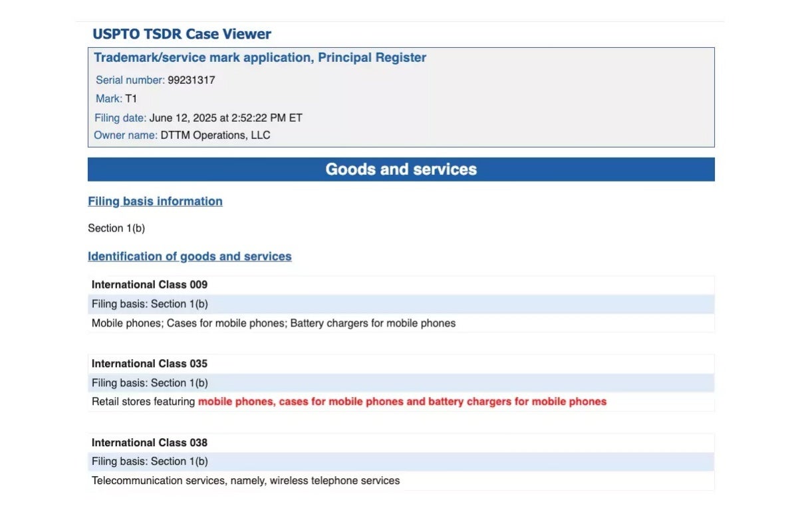Click the Serial number label
This screenshot has height=532, width=798.
pyautogui.click(x=130, y=80)
